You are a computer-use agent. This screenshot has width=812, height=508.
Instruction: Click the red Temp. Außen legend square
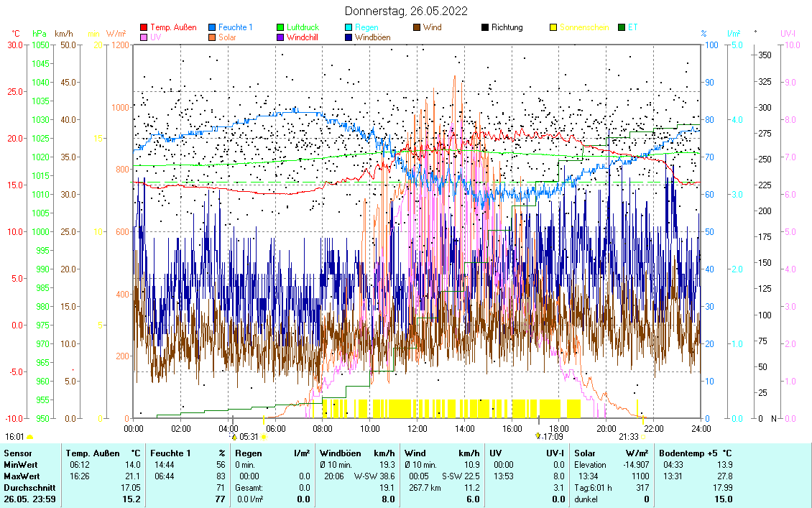pyautogui.click(x=144, y=27)
